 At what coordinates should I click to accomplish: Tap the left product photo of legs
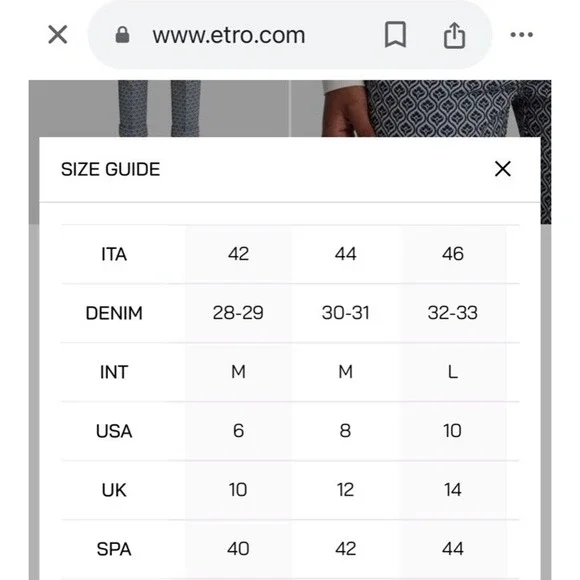tap(159, 108)
